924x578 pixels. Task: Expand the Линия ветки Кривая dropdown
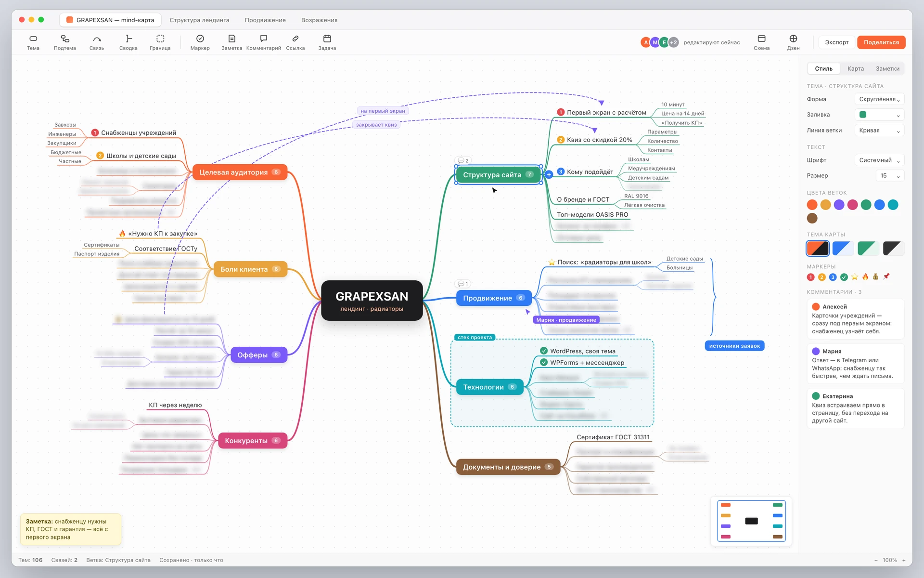(879, 131)
